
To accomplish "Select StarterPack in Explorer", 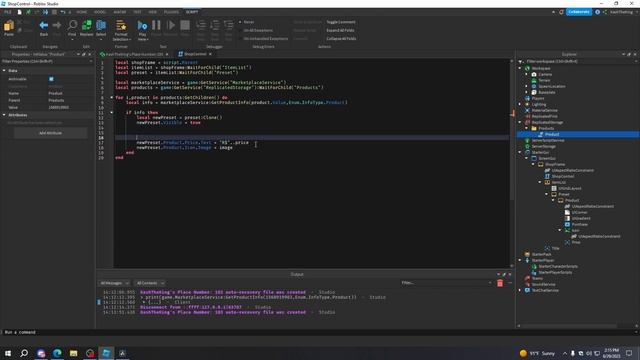I will 541,254.
